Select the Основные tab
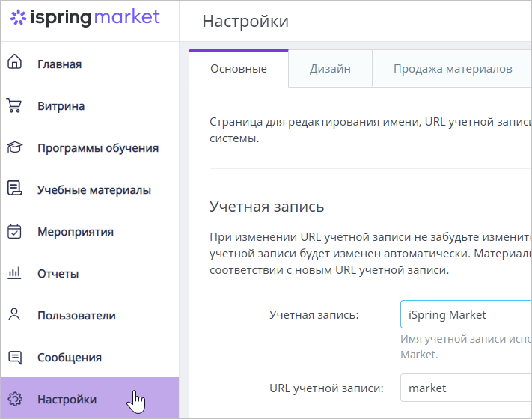Screen dimensions: 532x419 click(x=239, y=69)
